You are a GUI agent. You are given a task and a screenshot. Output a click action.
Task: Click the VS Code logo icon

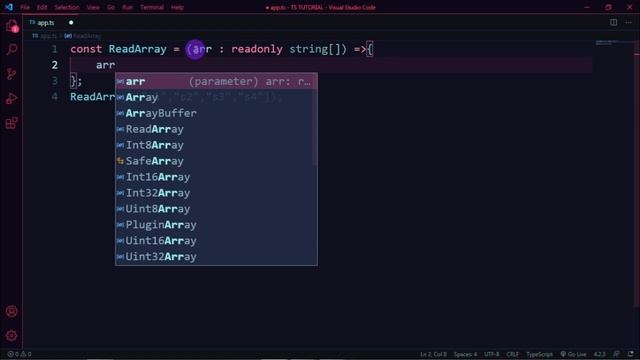(x=9, y=7)
